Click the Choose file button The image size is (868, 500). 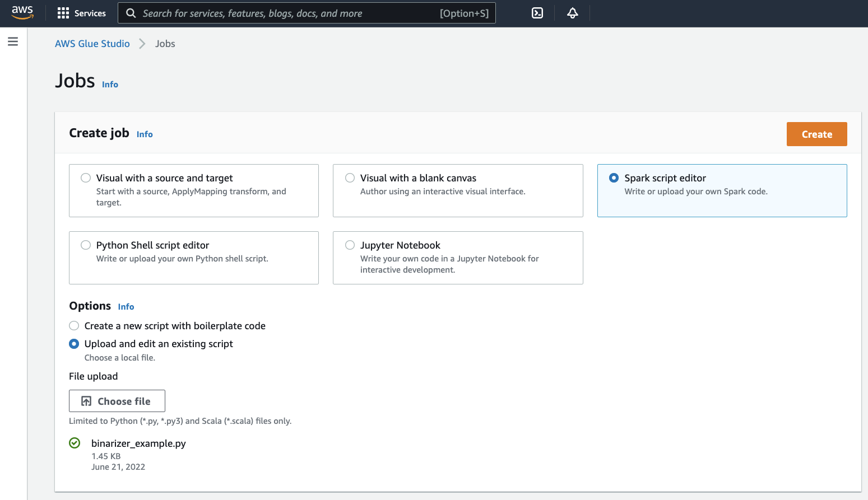(x=117, y=400)
